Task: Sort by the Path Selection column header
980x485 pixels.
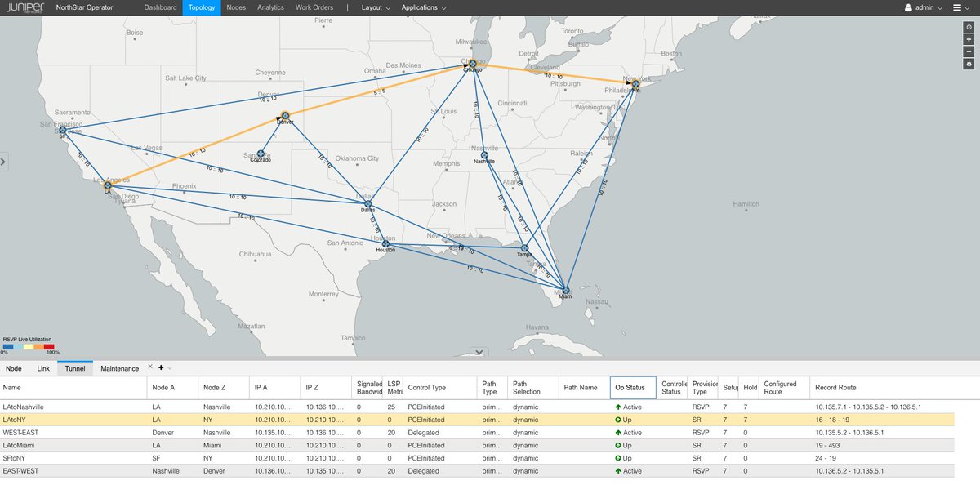Action: click(532, 387)
